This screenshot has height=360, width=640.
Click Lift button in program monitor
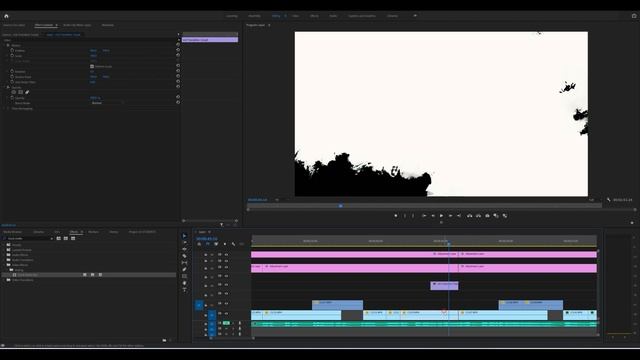pyautogui.click(x=469, y=216)
